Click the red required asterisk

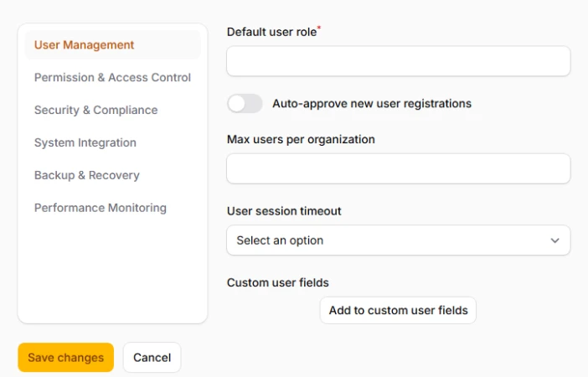(319, 29)
